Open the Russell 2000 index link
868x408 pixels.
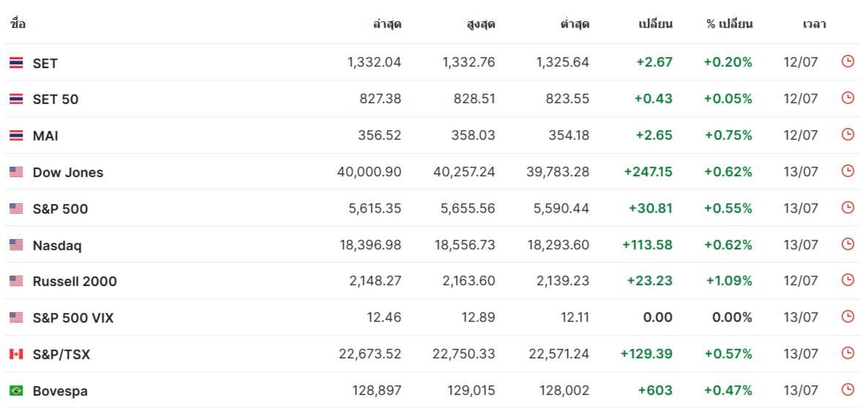75,282
